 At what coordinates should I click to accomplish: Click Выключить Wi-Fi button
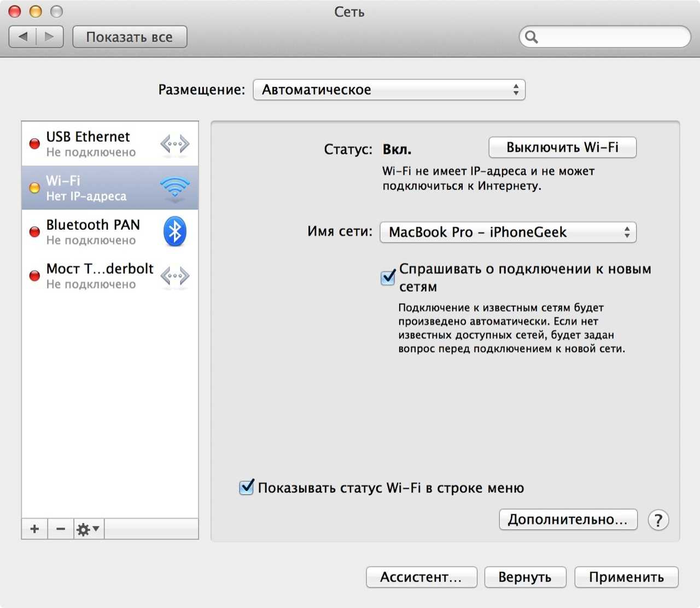(x=562, y=147)
